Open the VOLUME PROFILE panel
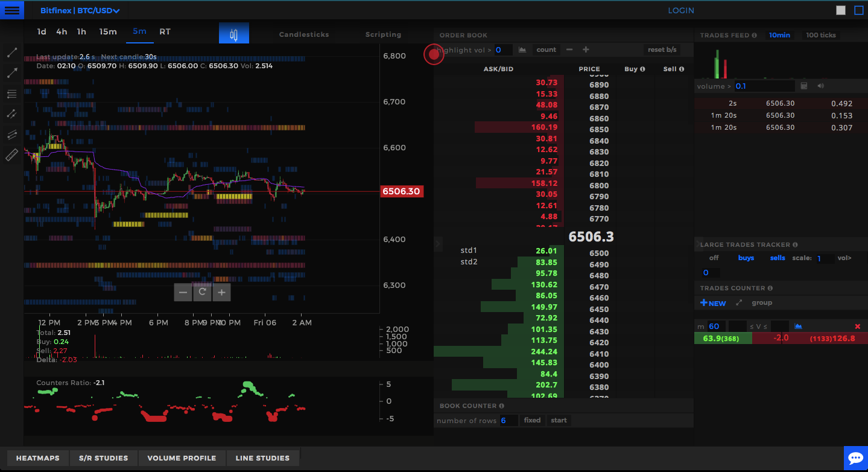Image resolution: width=868 pixels, height=472 pixels. pyautogui.click(x=182, y=458)
